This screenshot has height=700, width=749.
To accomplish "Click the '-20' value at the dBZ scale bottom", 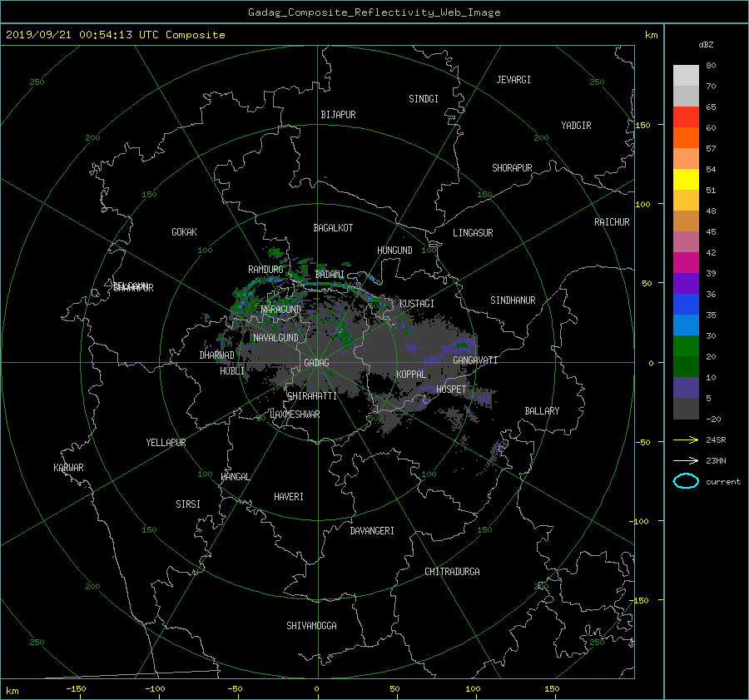I will [713, 419].
